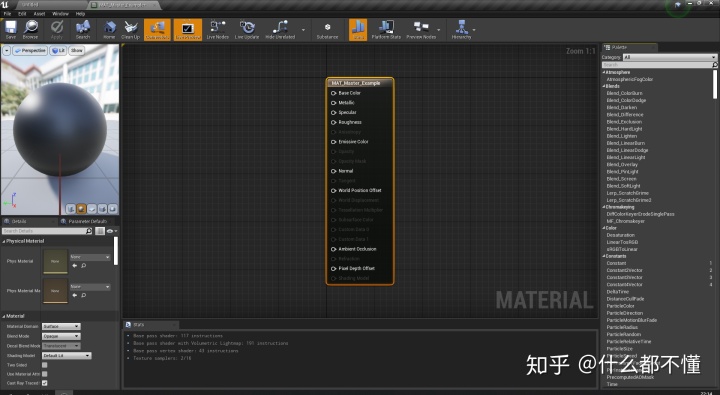Open the Window menu

pyautogui.click(x=60, y=14)
